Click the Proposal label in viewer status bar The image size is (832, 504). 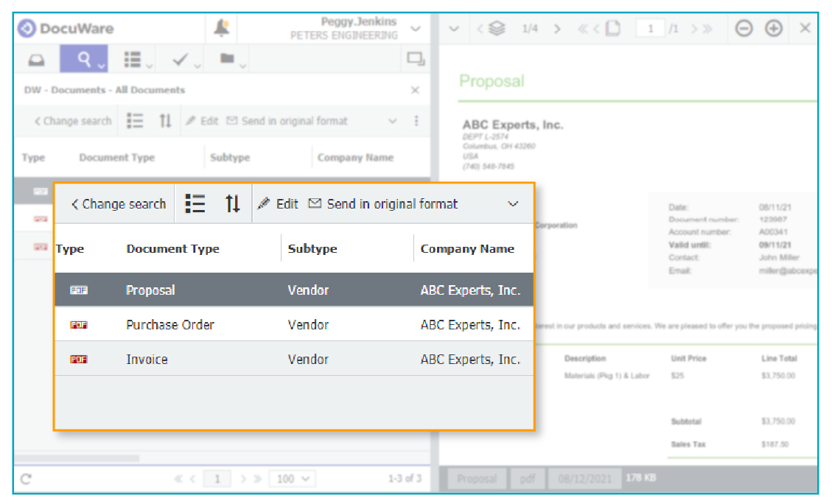coord(477,479)
